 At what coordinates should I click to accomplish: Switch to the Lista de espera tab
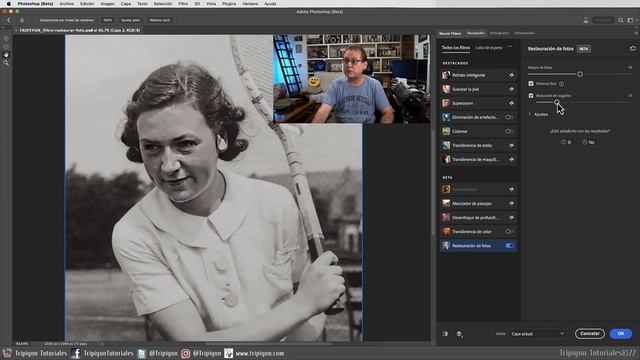pos(489,48)
